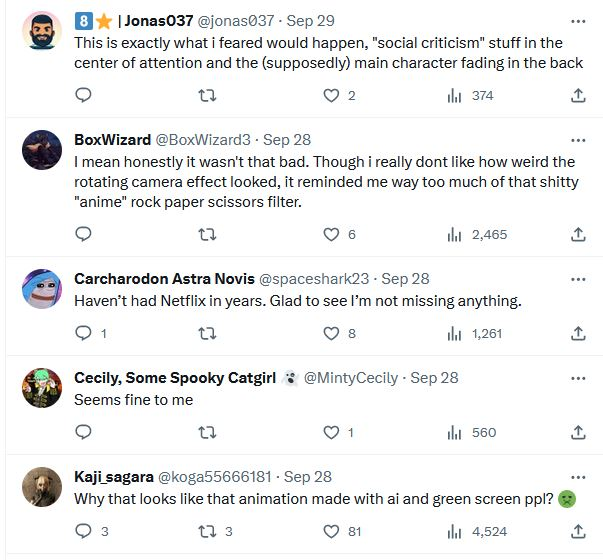
Task: Reply to Jonas037's tweet
Action: pos(84,95)
